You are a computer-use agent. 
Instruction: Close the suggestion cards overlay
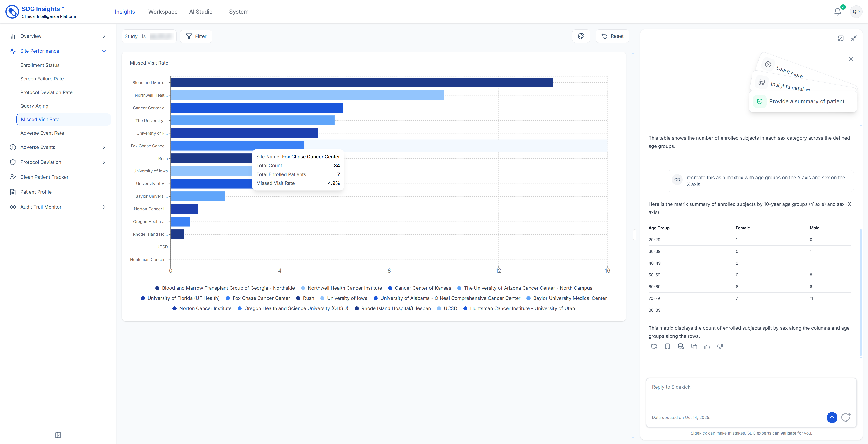click(851, 59)
